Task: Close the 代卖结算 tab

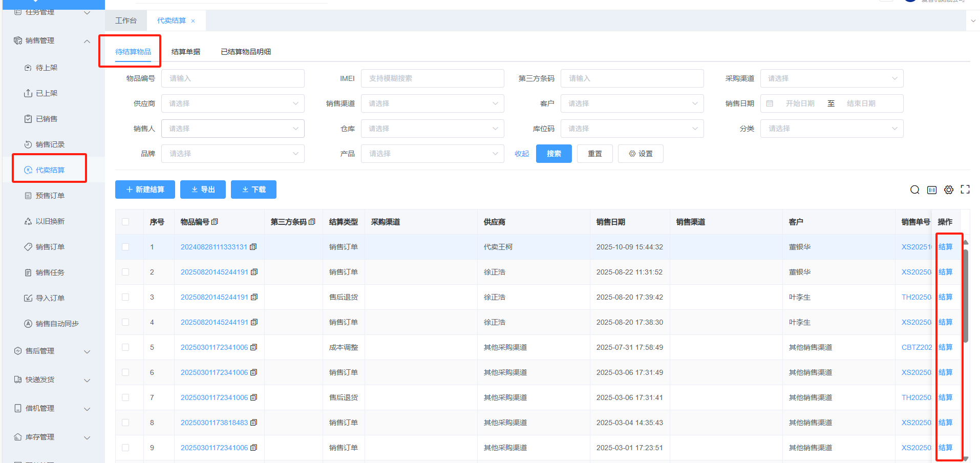Action: 193,21
